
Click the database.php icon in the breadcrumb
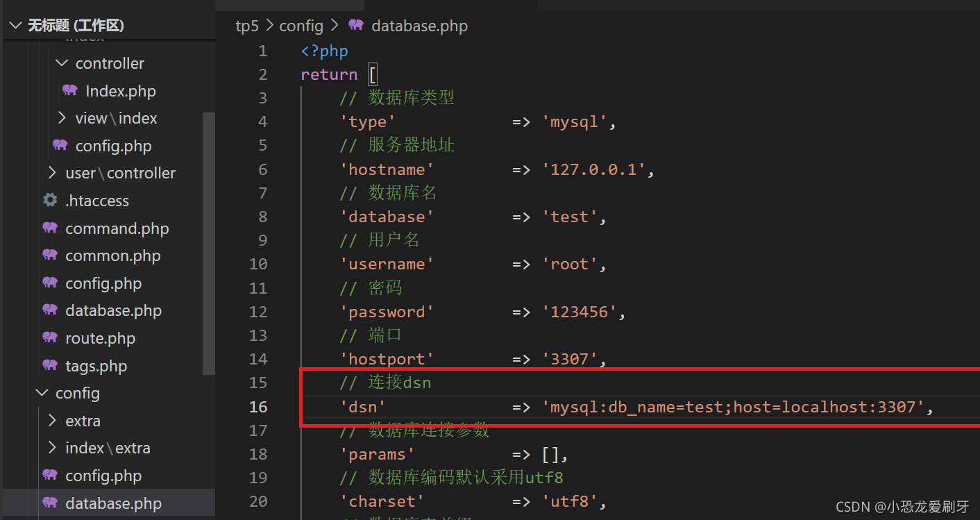coord(356,26)
